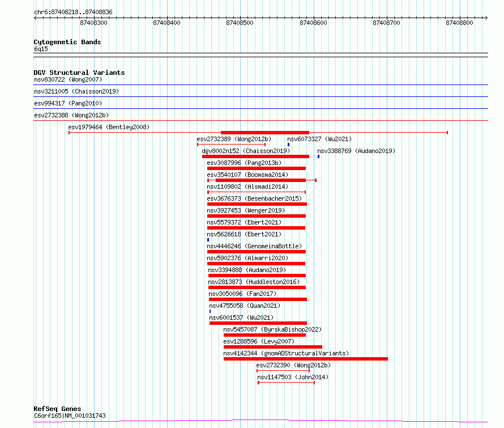Select the long nsv4142344 gnomAD variant bar
Screen dimensions: 504x428
pyautogui.click(x=305, y=359)
